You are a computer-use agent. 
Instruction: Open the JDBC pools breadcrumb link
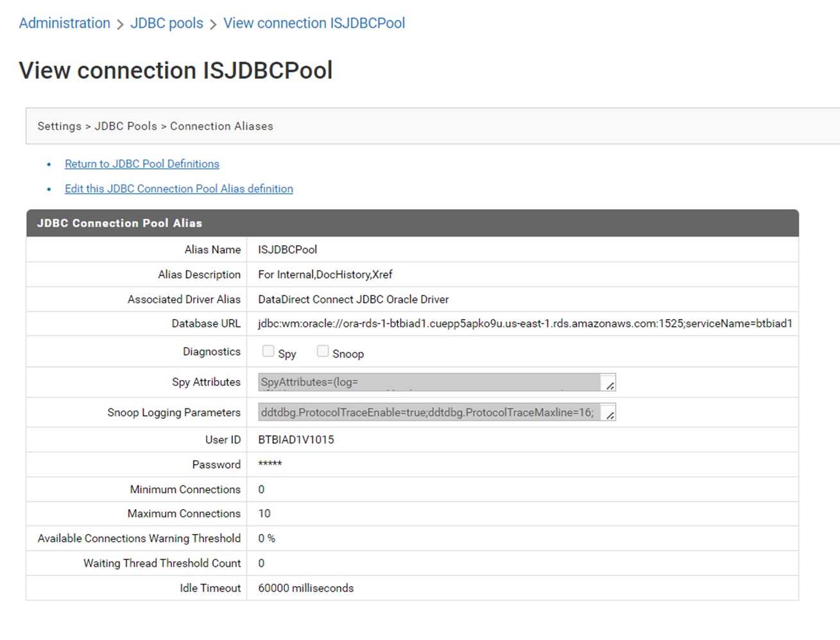(x=166, y=23)
